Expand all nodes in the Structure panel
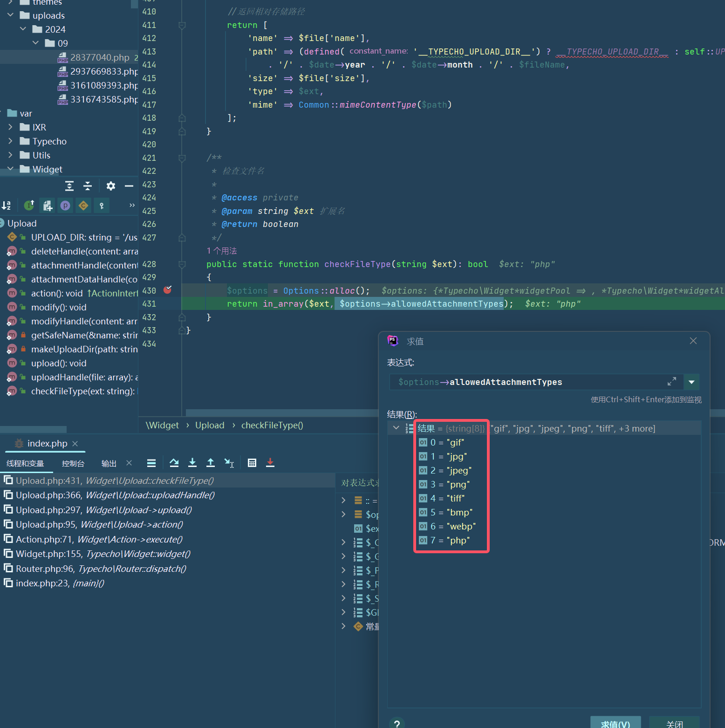The image size is (725, 728). (69, 186)
